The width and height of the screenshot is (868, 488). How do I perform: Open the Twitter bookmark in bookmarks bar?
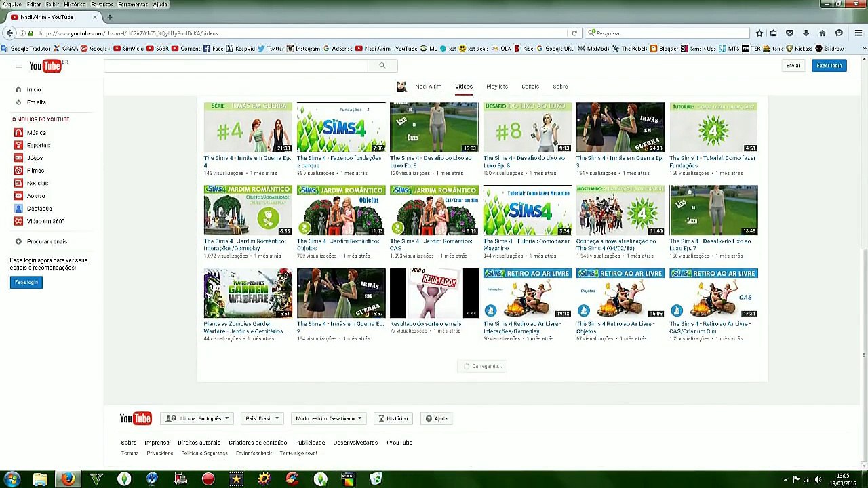(271, 49)
